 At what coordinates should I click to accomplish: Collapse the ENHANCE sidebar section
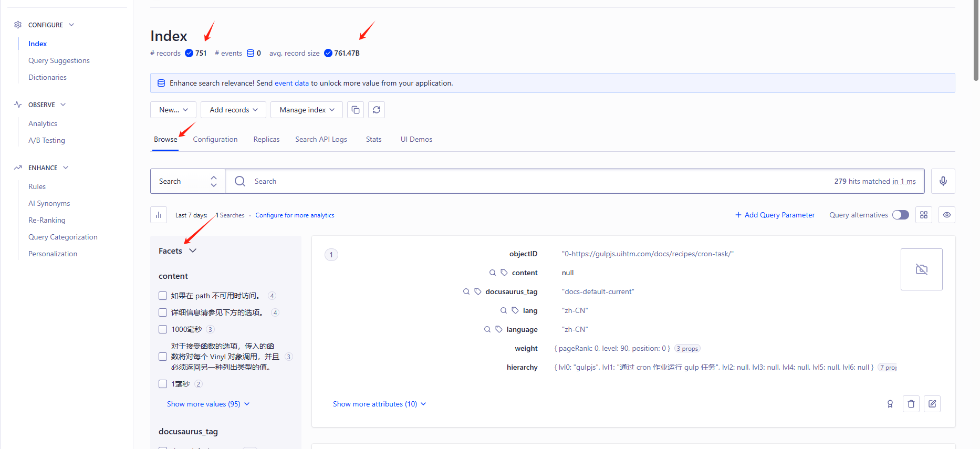click(66, 168)
